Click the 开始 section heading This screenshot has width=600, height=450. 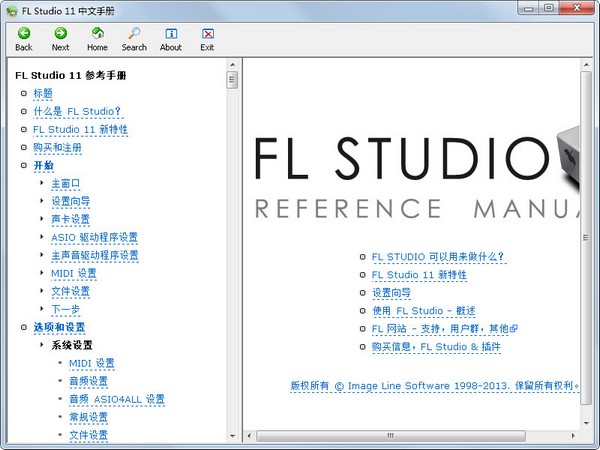coord(44,166)
